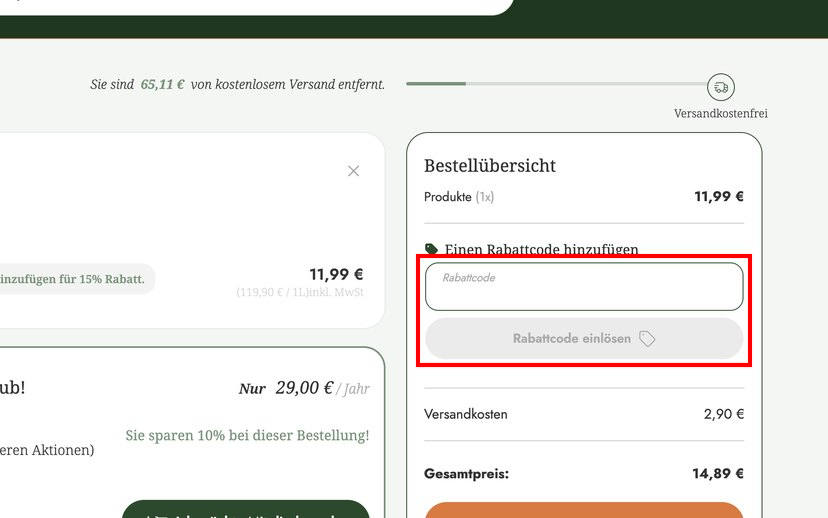
Task: Remove the product with the X icon
Action: coord(353,171)
